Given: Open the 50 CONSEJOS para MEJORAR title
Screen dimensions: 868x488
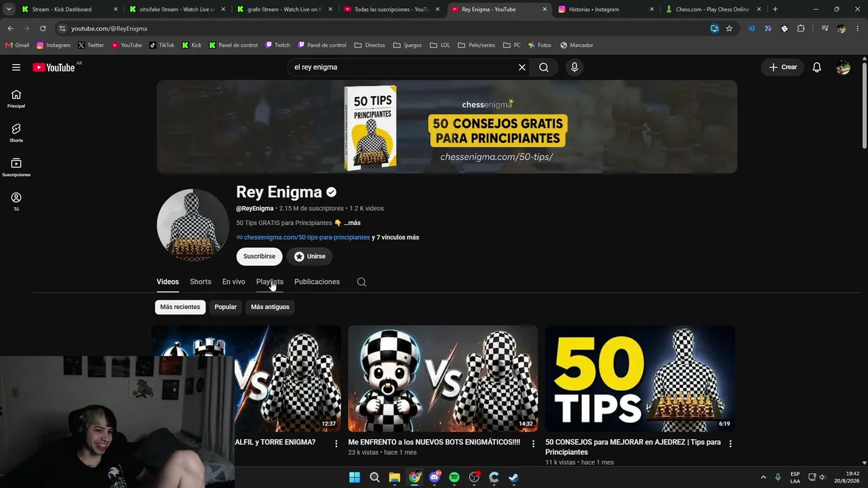Looking at the screenshot, I should (x=633, y=447).
